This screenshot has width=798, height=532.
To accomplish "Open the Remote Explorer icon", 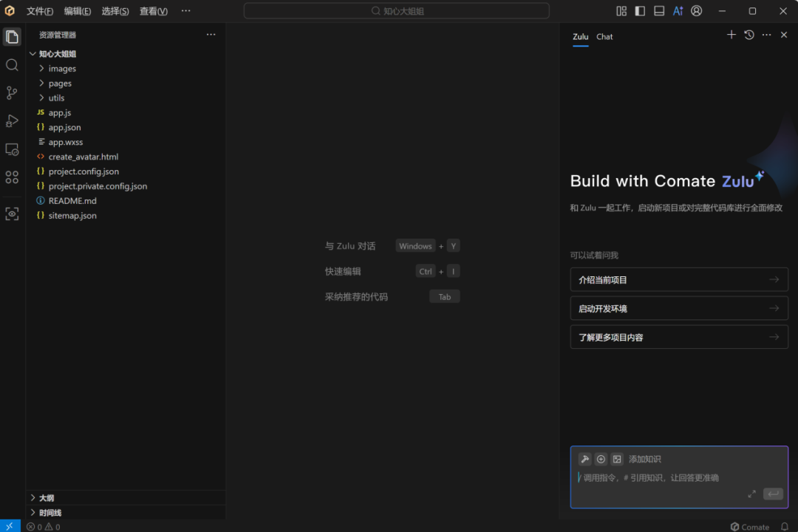I will click(x=12, y=149).
